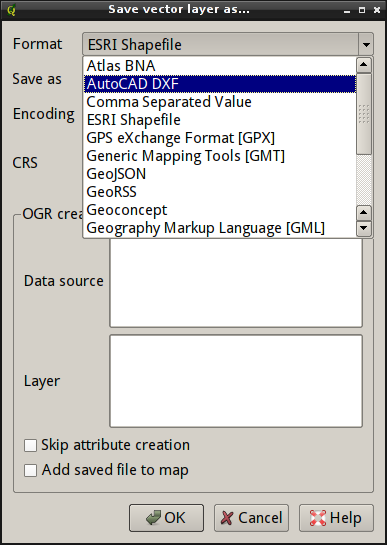
Task: Confirm with the OK button
Action: 166,518
